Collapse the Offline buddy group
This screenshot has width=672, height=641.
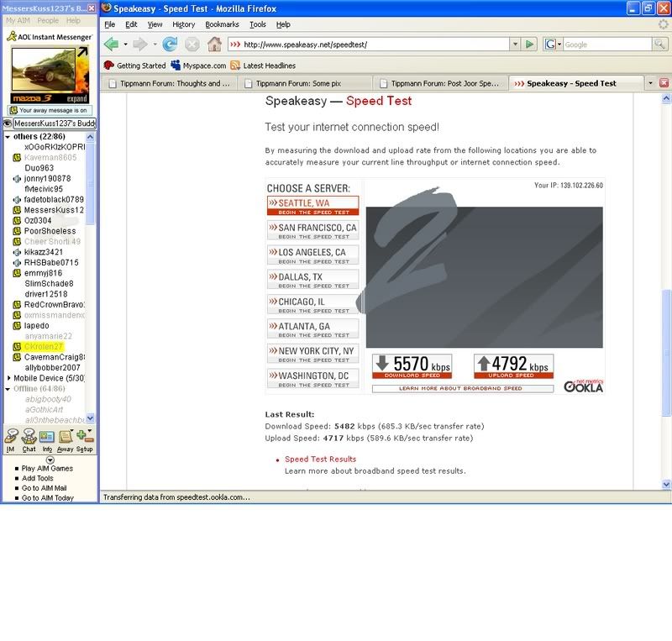pos(8,389)
